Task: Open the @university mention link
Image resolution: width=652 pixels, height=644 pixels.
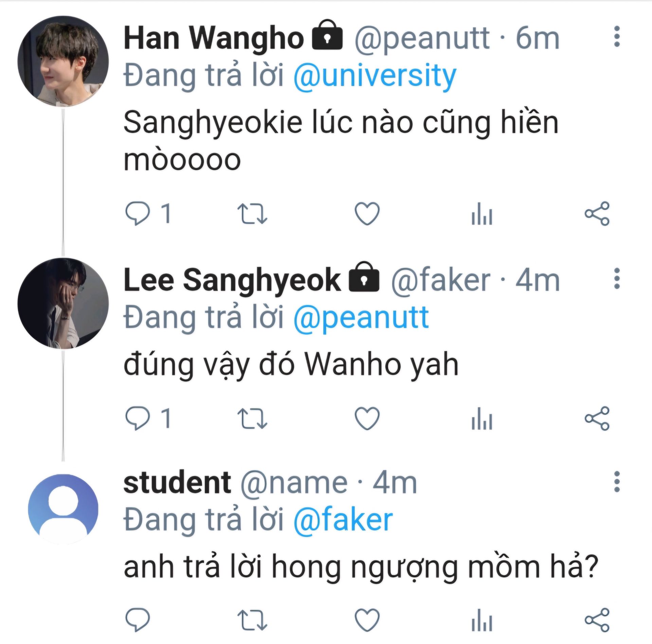Action: [x=375, y=76]
